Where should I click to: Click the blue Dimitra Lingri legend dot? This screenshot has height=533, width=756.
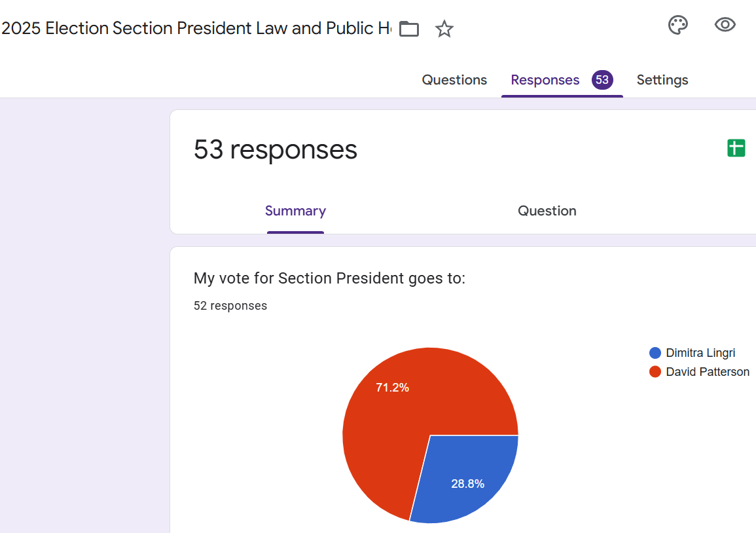pos(655,353)
